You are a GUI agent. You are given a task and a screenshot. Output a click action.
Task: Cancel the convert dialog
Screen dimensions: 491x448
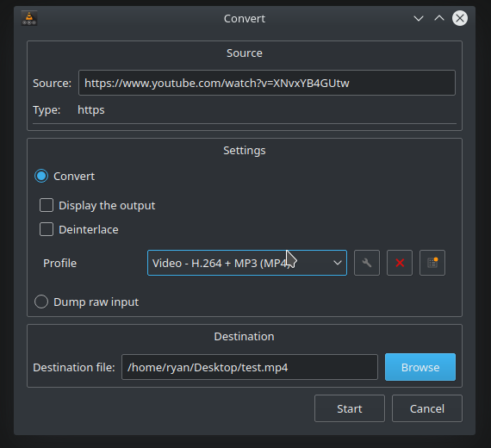427,408
